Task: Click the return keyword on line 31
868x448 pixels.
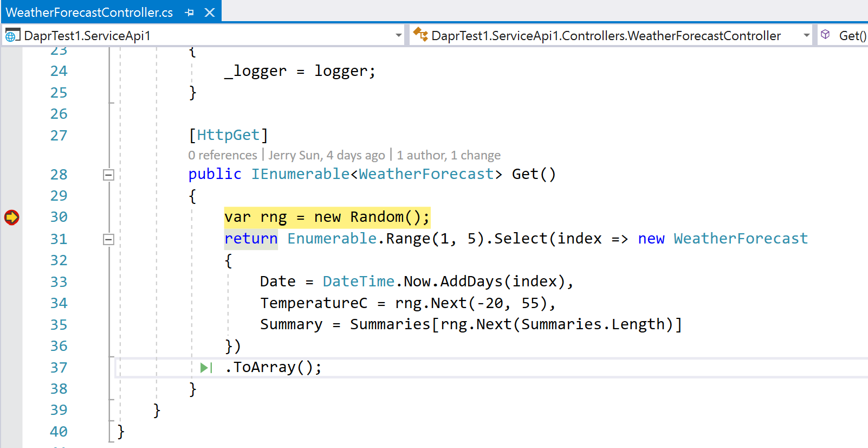Action: 251,239
